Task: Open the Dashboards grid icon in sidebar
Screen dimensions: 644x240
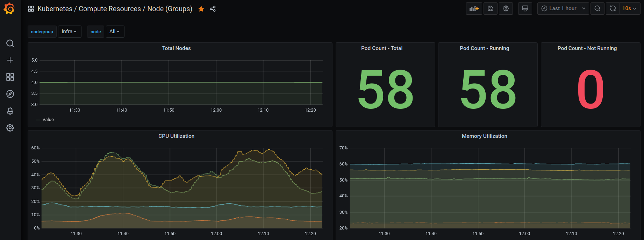Action: [10, 77]
